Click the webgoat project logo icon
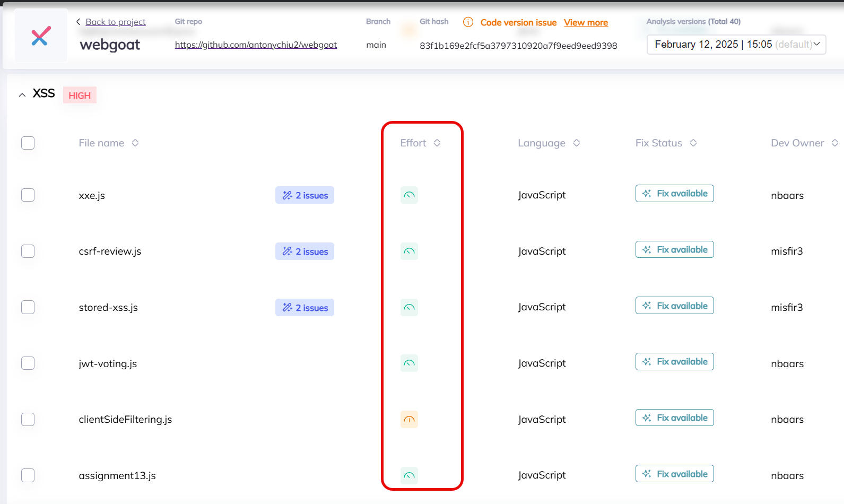This screenshot has height=504, width=844. click(41, 36)
